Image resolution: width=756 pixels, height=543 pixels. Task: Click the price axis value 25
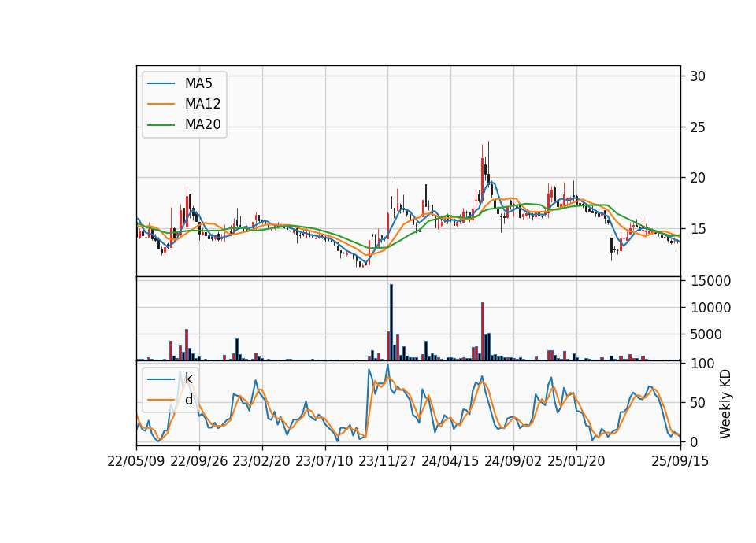point(698,127)
